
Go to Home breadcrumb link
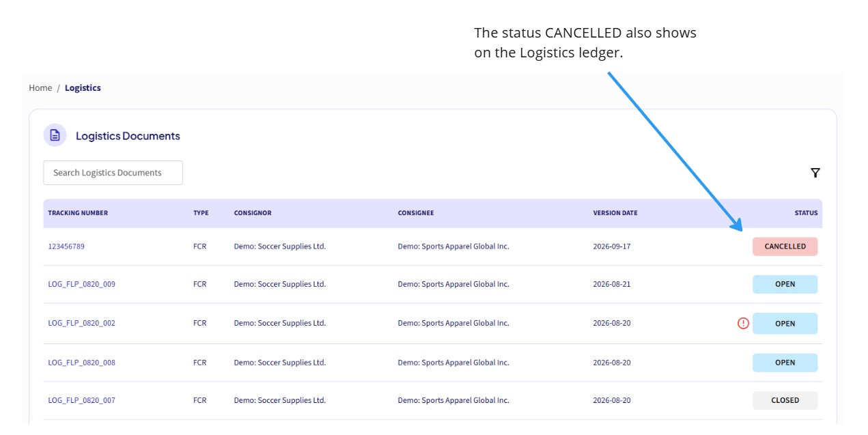pos(40,87)
